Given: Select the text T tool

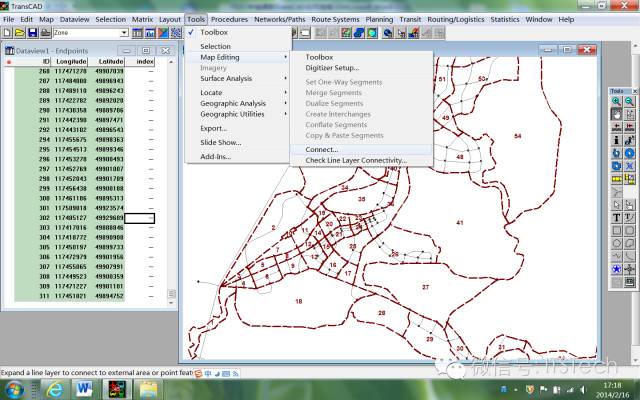Looking at the screenshot, I should coord(616,217).
